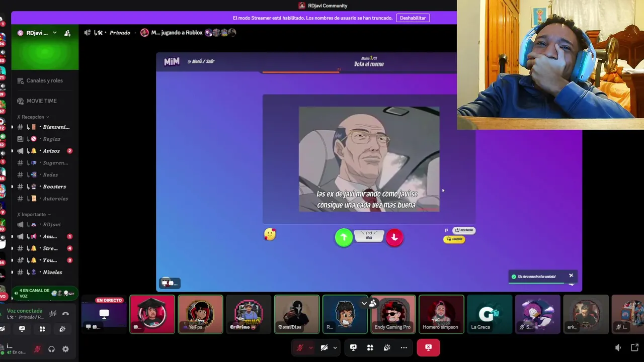Flag the meme with report icon
The width and height of the screenshot is (644, 362).
[446, 230]
